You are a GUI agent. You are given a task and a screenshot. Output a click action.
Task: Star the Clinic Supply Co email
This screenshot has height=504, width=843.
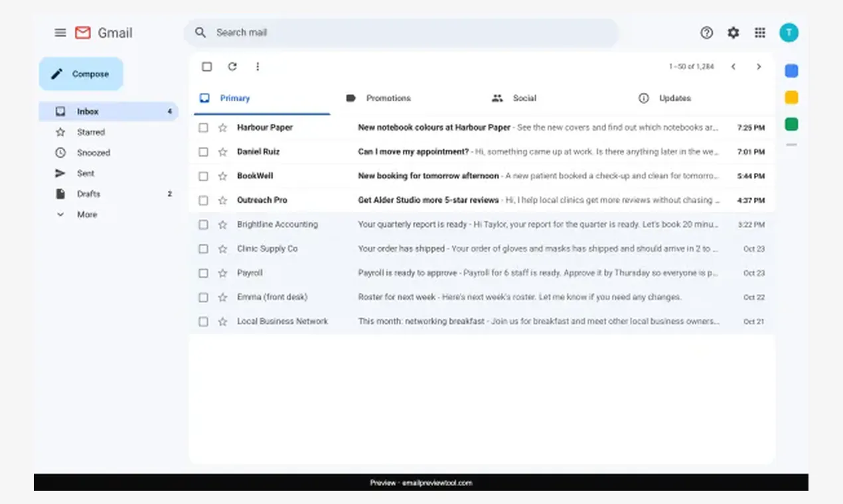(x=222, y=249)
